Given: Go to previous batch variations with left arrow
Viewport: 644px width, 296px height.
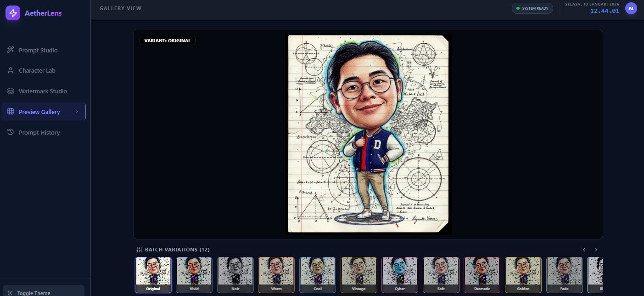Looking at the screenshot, I should pos(584,250).
